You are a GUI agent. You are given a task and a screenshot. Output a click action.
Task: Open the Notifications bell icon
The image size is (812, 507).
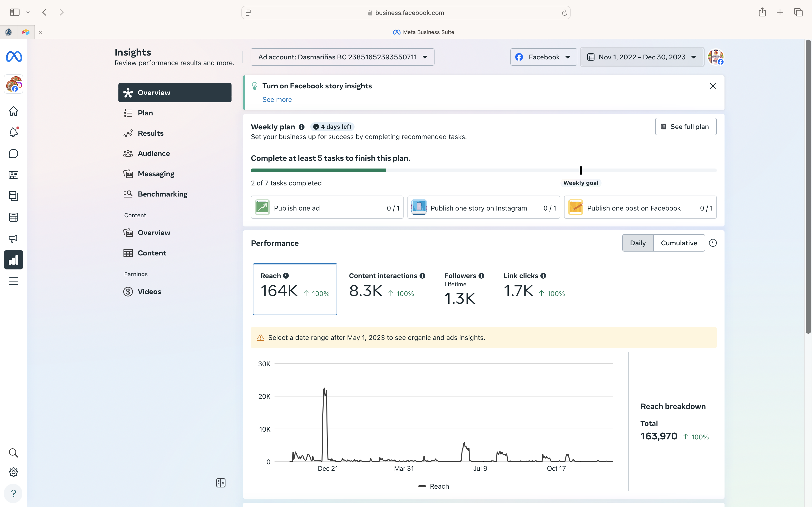pos(14,133)
